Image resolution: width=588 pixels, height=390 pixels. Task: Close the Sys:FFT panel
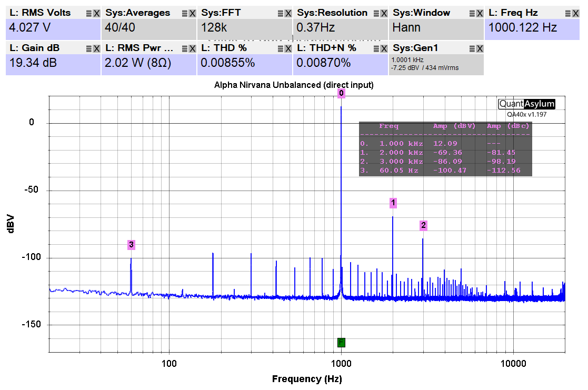tap(288, 14)
